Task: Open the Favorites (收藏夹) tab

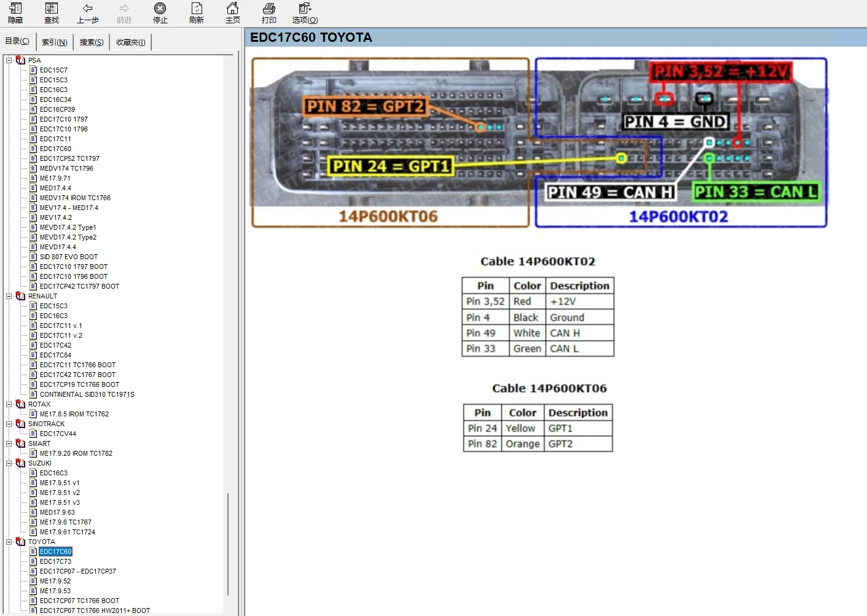Action: [x=131, y=42]
